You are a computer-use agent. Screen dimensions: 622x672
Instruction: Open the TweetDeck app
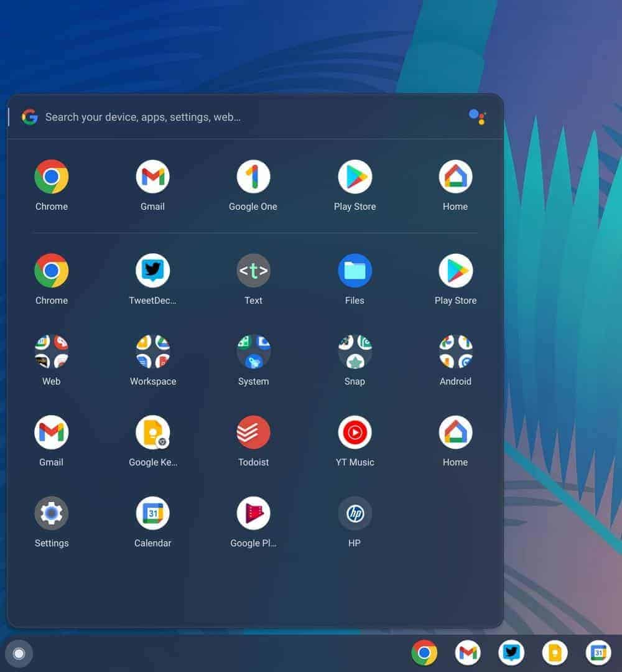coord(152,271)
